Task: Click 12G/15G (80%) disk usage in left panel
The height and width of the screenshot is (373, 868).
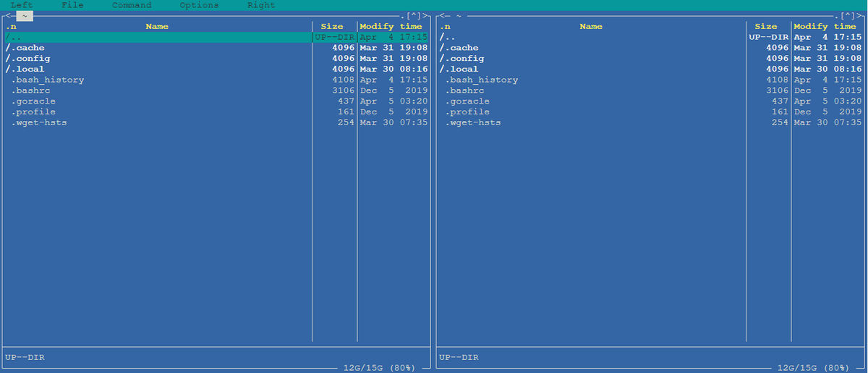Action: pyautogui.click(x=379, y=368)
